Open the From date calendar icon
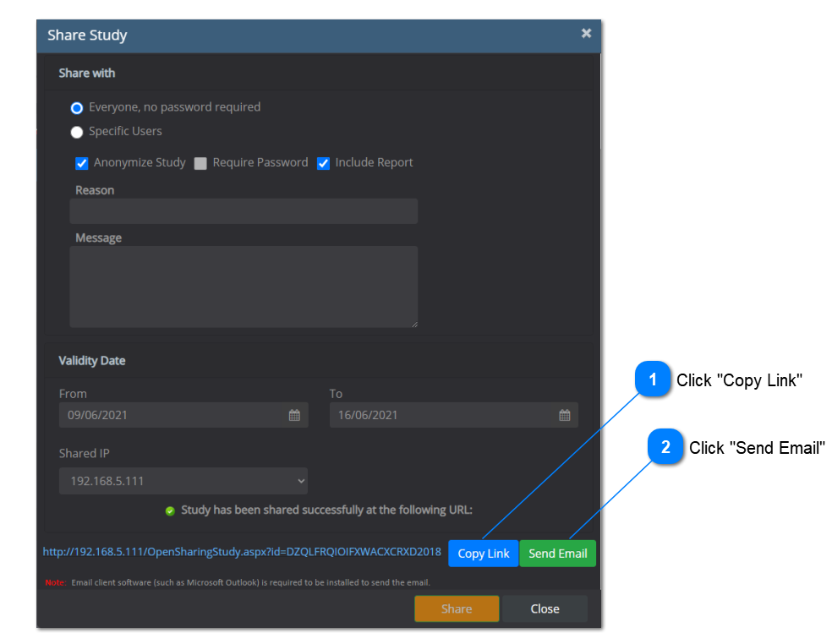 coord(294,415)
